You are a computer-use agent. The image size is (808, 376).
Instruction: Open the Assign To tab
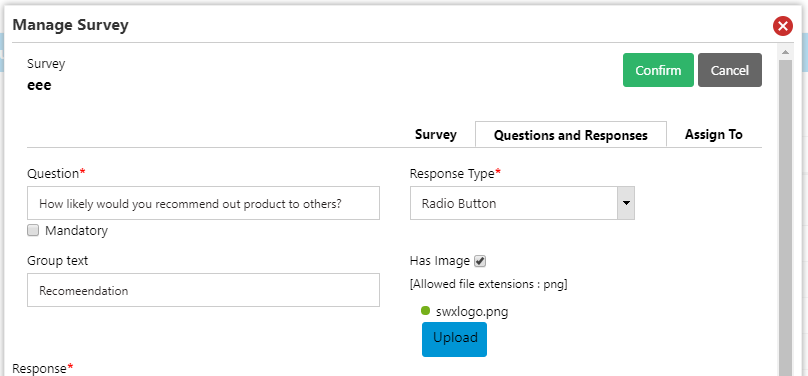[713, 134]
